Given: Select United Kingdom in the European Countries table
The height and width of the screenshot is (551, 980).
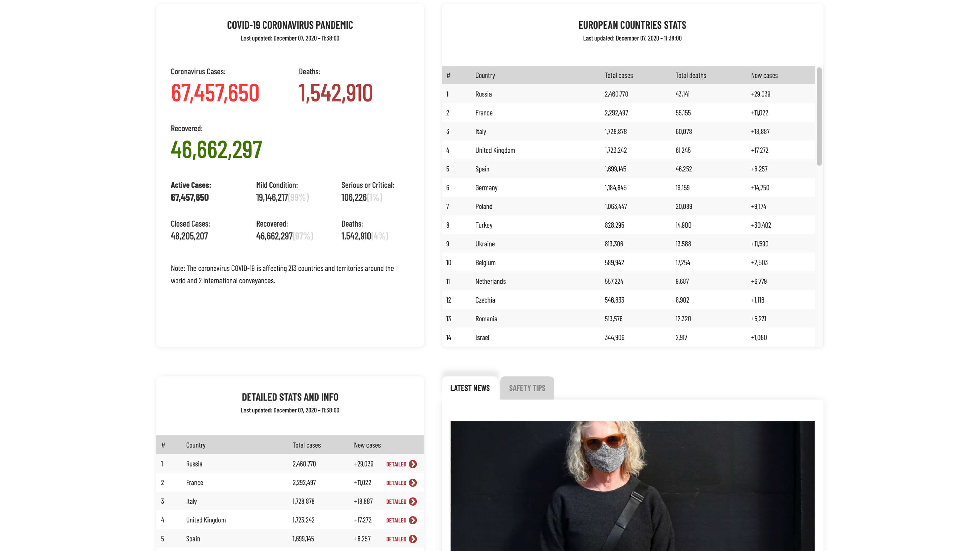Looking at the screenshot, I should (628, 150).
